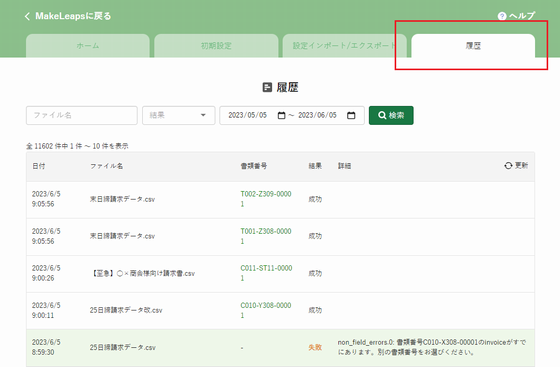Click the date 2023/6/5 9:00:26
This screenshot has height=367, width=560.
coord(46,273)
